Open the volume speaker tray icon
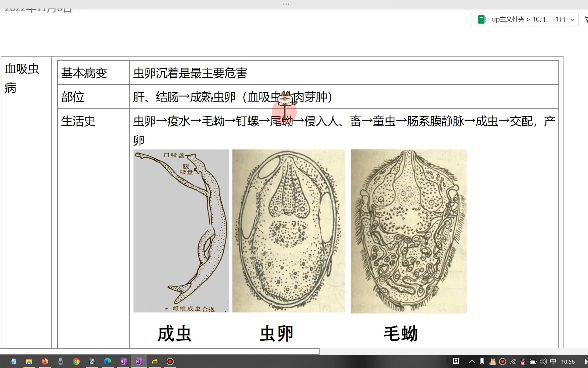 pos(543,362)
